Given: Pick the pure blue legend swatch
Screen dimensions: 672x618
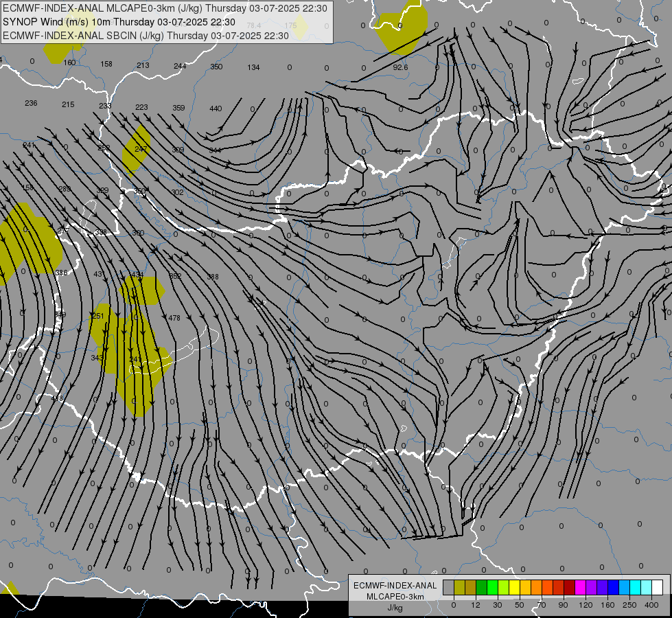Looking at the screenshot, I should click(x=613, y=587).
